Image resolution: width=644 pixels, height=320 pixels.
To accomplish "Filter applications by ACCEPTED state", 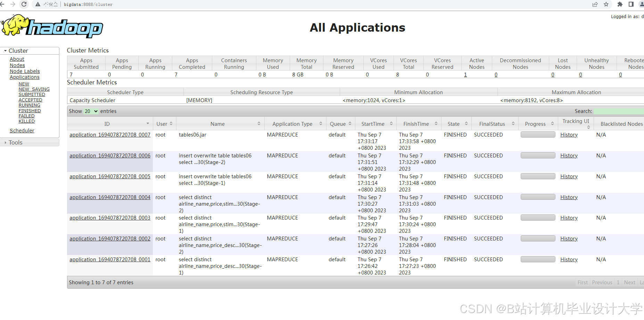I will pyautogui.click(x=31, y=100).
